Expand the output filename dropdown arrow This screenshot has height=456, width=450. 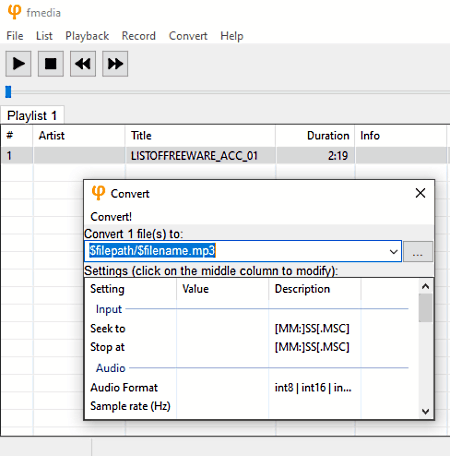394,251
